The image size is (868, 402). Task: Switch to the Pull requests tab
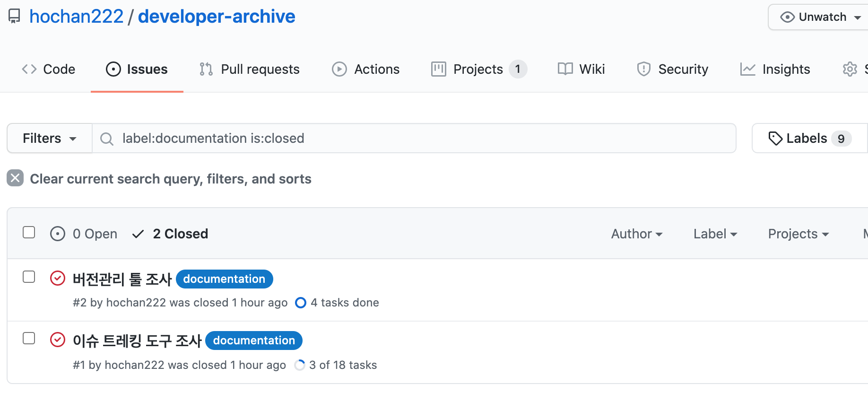[x=250, y=70]
